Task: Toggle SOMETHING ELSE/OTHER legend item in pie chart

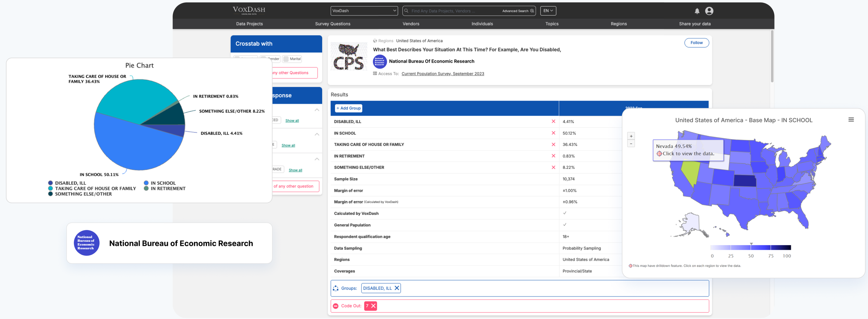Action: tap(80, 194)
